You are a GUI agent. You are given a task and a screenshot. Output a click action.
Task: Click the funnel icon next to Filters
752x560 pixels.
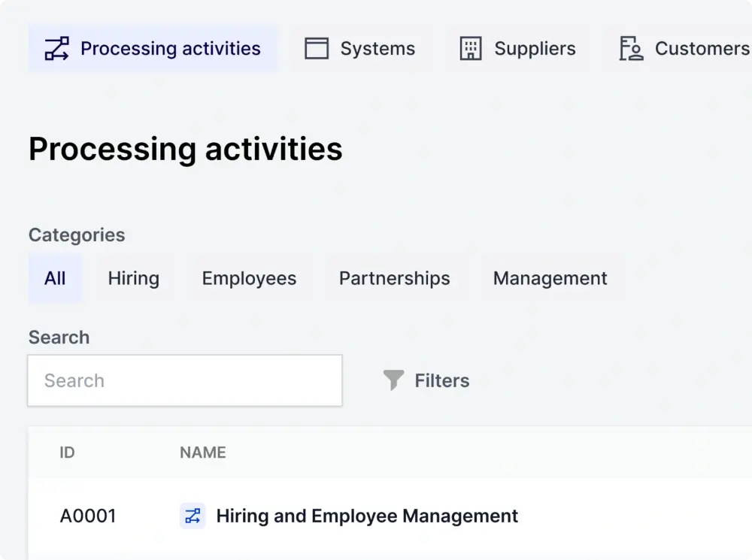[x=393, y=380]
